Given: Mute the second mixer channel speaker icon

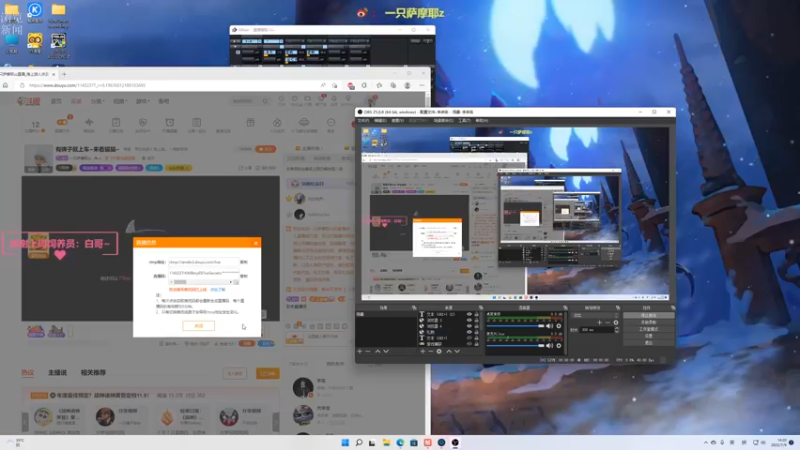Looking at the screenshot, I should click(x=549, y=345).
